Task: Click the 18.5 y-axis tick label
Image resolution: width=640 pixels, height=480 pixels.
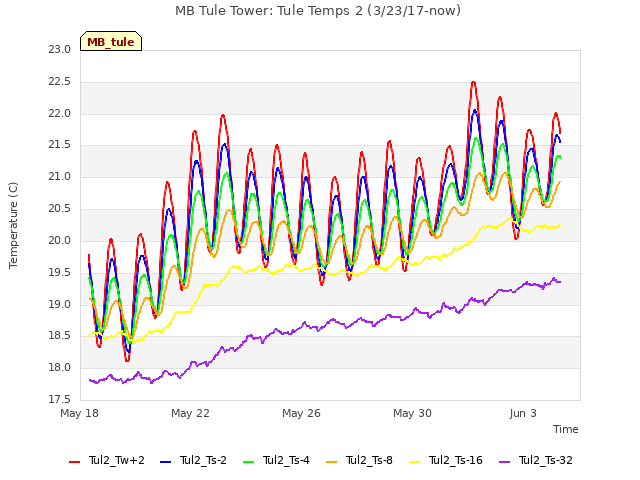Action: (60, 336)
